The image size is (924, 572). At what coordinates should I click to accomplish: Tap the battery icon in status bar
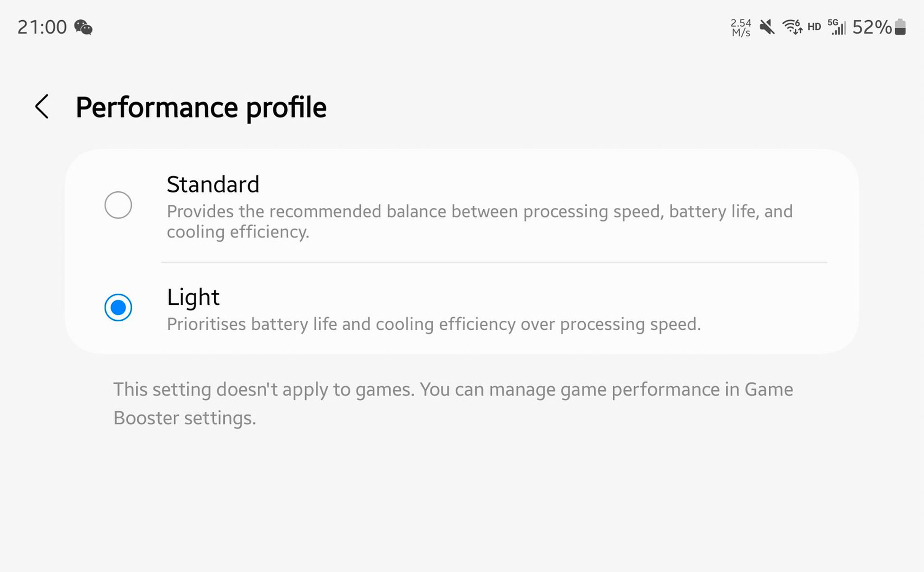(x=900, y=27)
